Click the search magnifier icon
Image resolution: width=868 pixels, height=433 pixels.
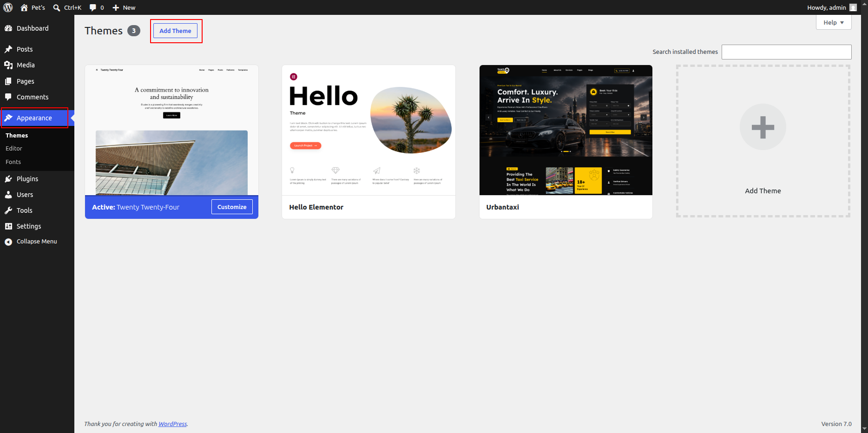pyautogui.click(x=57, y=7)
